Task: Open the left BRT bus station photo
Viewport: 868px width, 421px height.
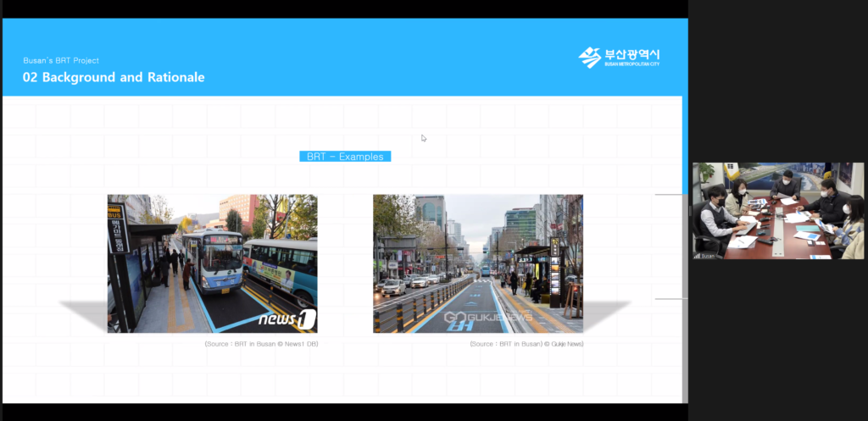Action: tap(212, 263)
